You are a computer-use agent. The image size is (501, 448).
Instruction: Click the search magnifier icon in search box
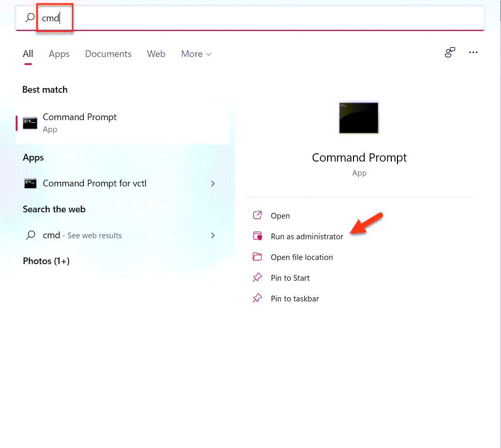tap(30, 18)
